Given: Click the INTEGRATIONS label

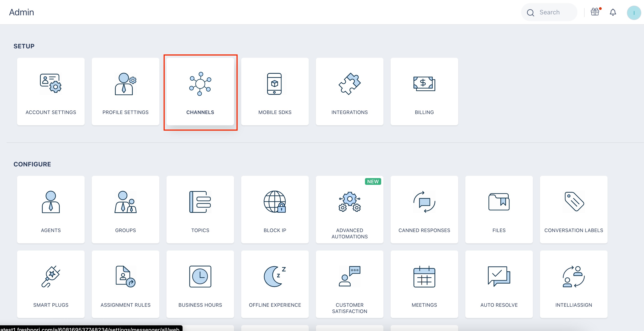Looking at the screenshot, I should click(x=349, y=112).
